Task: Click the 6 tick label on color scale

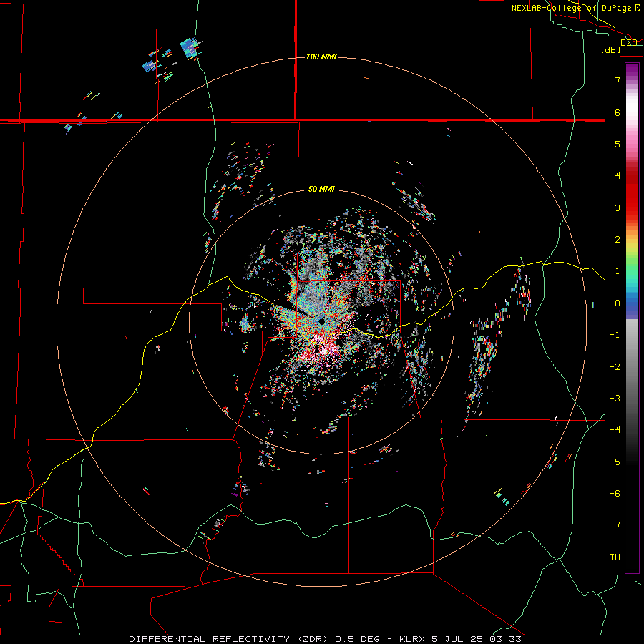Action: click(x=618, y=112)
